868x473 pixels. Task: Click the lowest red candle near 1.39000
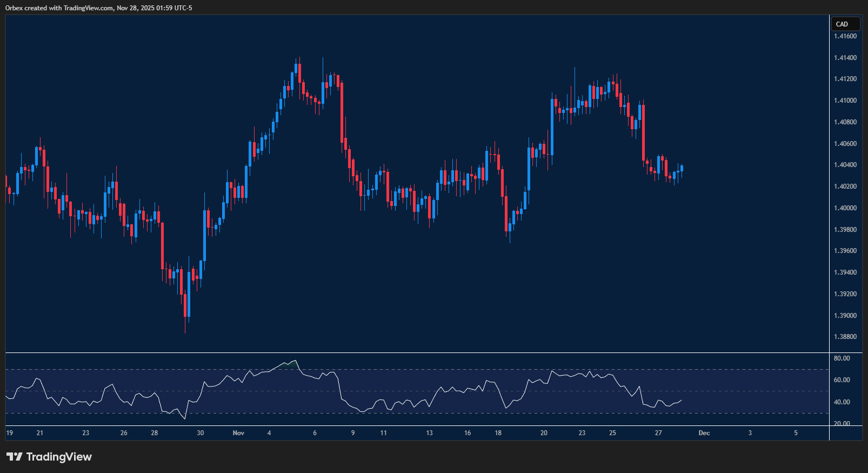(x=185, y=305)
